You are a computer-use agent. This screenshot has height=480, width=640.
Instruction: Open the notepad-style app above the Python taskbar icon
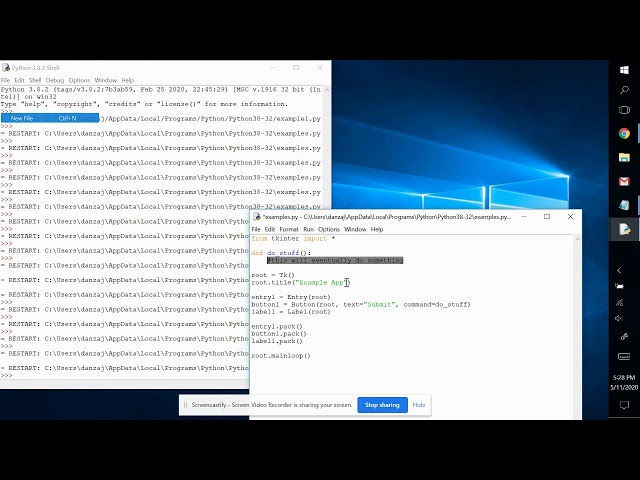click(624, 205)
